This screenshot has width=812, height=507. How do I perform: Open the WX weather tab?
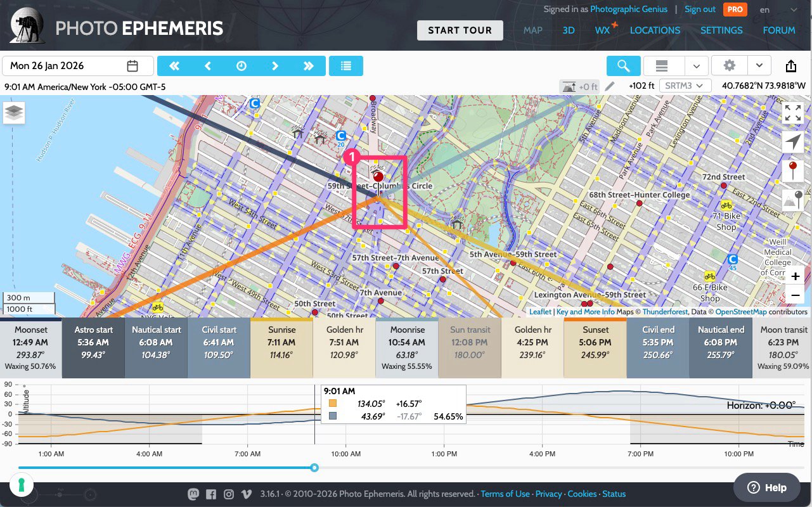click(x=603, y=30)
